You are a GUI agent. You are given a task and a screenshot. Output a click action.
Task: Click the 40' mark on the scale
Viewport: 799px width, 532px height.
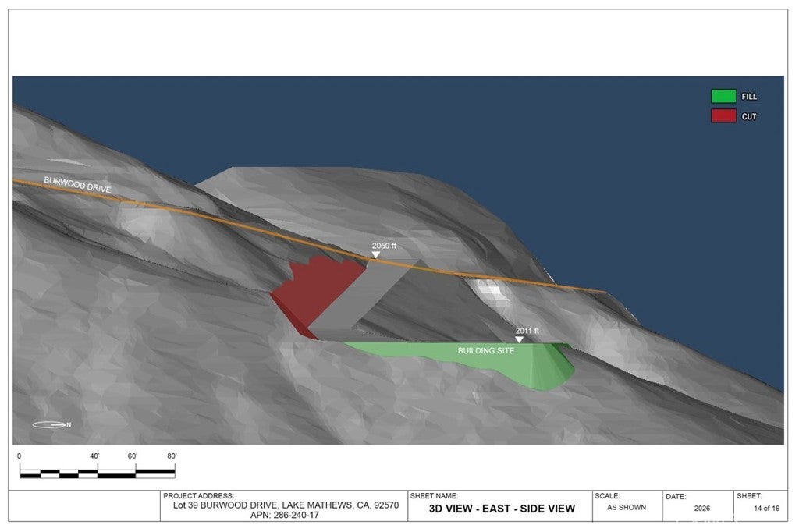[97, 456]
